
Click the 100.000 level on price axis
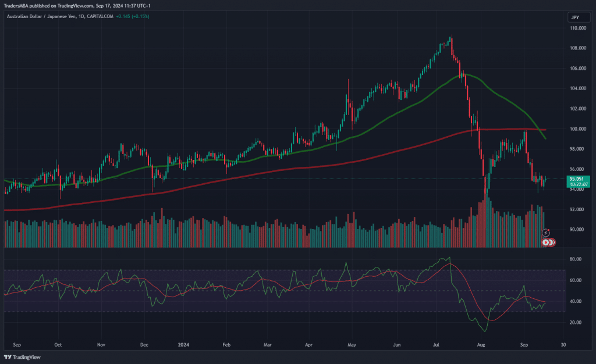[577, 129]
